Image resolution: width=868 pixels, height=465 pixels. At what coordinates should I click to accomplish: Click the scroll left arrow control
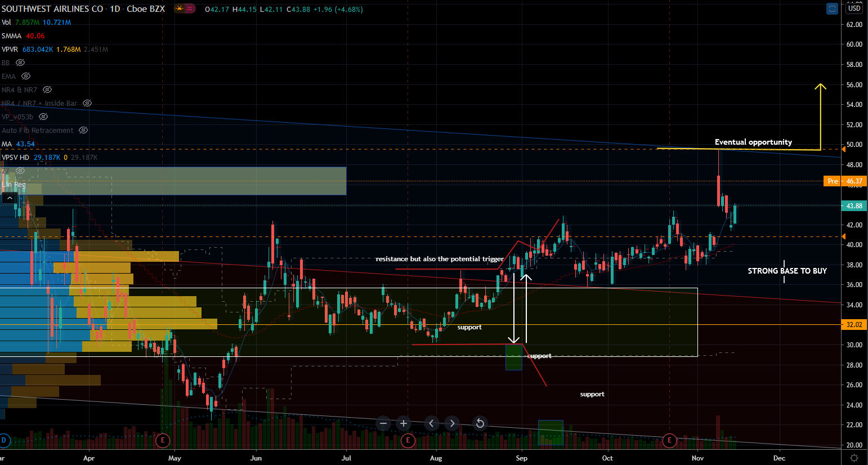click(x=432, y=423)
